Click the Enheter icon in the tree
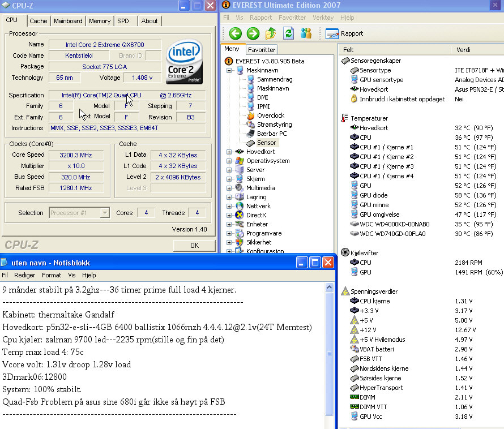The width and height of the screenshot is (504, 429). [x=240, y=224]
